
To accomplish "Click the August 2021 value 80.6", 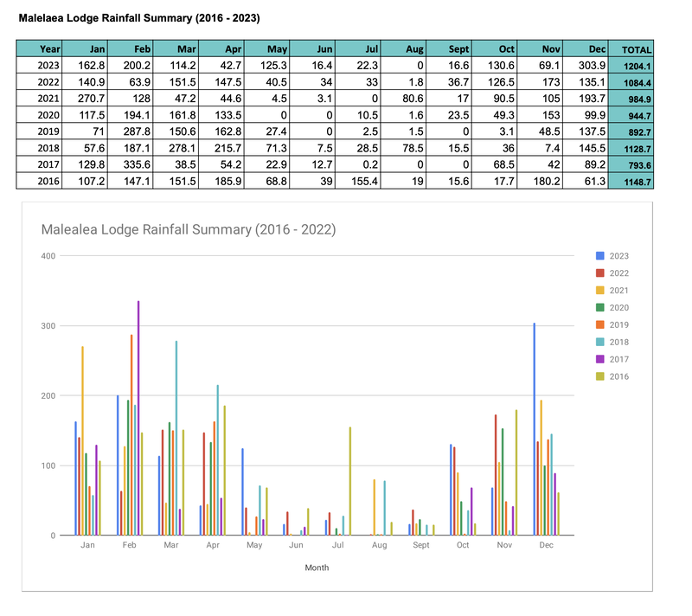I will [403, 99].
